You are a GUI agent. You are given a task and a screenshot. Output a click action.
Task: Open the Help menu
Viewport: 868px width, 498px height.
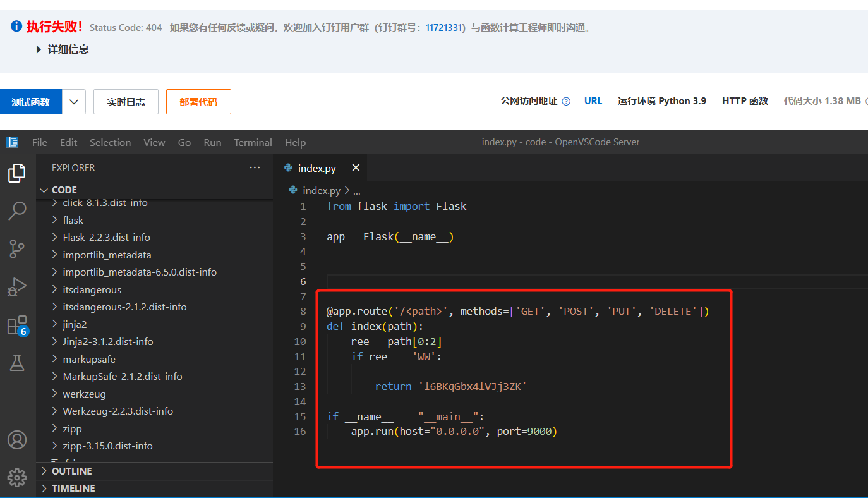pyautogui.click(x=295, y=142)
